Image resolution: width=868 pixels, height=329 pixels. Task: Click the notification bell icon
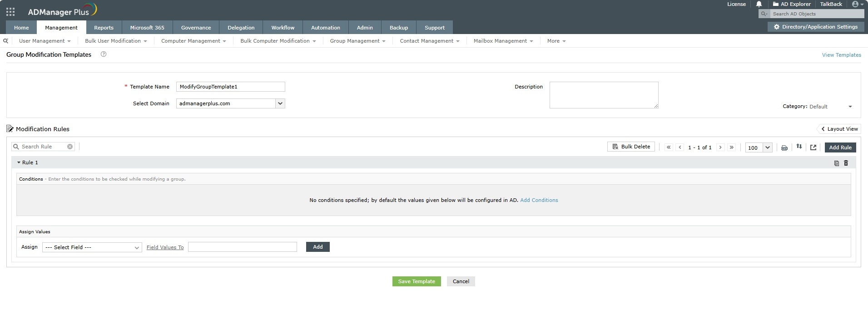759,4
